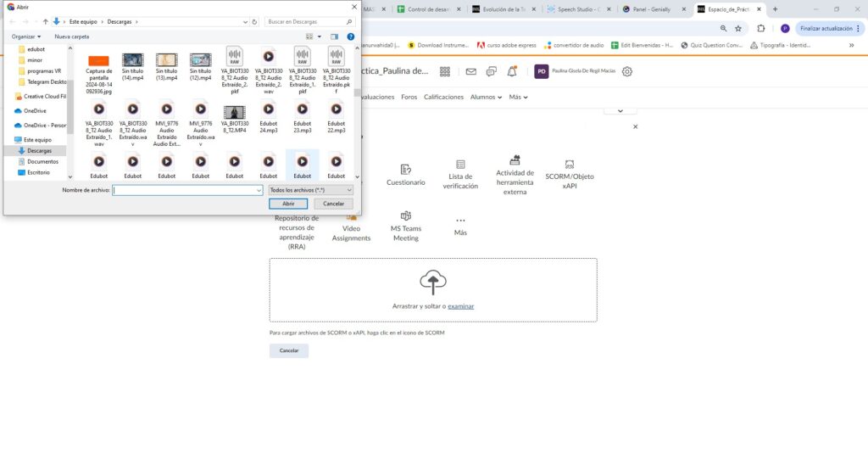
Task: Select the Descargas folder in the sidebar
Action: pos(39,150)
